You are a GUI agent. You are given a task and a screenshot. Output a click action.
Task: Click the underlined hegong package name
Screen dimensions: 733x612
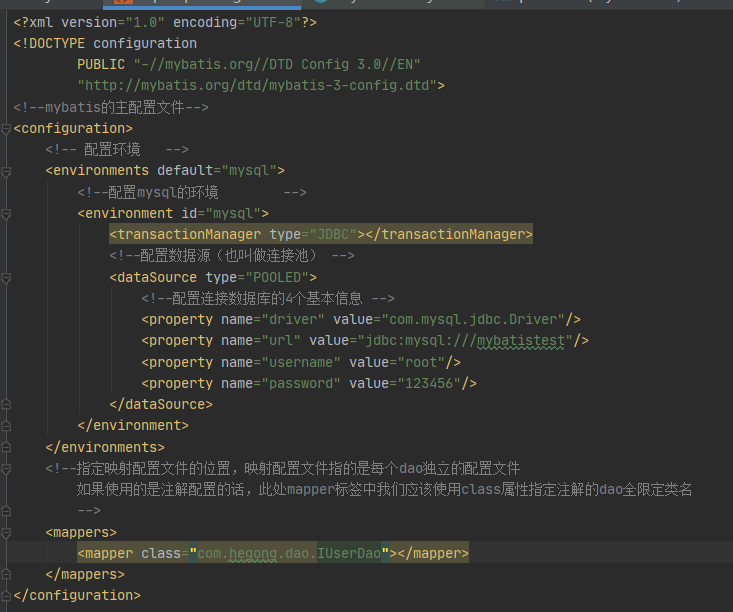pos(253,554)
